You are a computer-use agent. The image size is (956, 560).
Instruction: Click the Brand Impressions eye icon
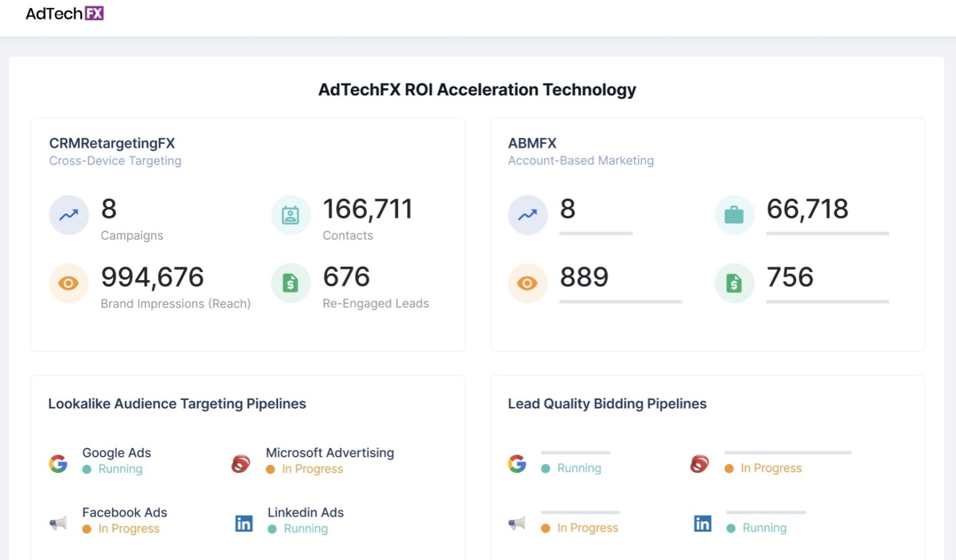coord(68,284)
